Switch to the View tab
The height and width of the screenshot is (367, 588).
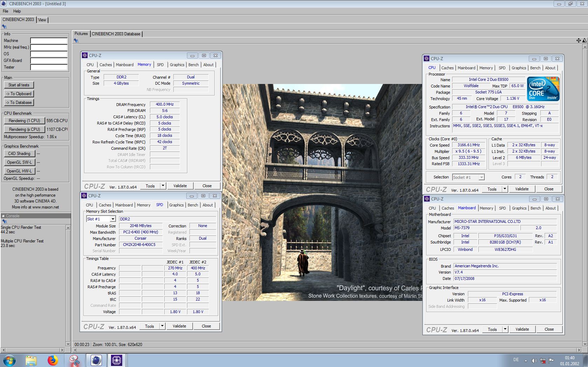(x=42, y=20)
